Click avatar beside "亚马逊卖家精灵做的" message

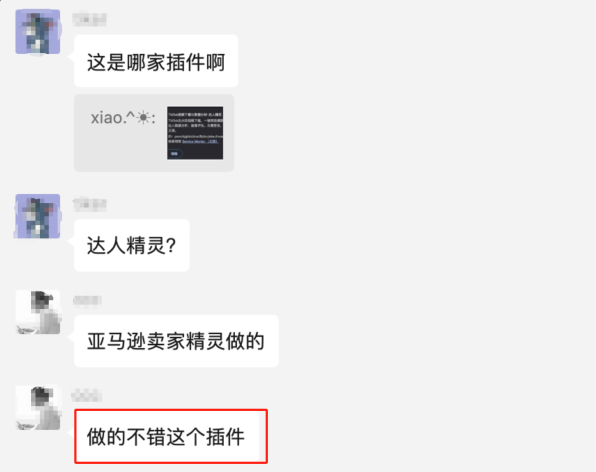(x=38, y=312)
